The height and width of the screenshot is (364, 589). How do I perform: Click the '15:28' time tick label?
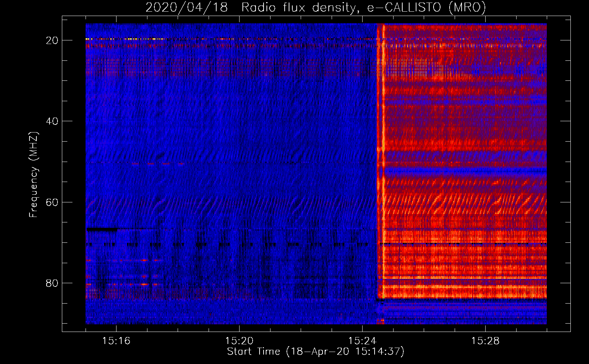[x=485, y=341]
